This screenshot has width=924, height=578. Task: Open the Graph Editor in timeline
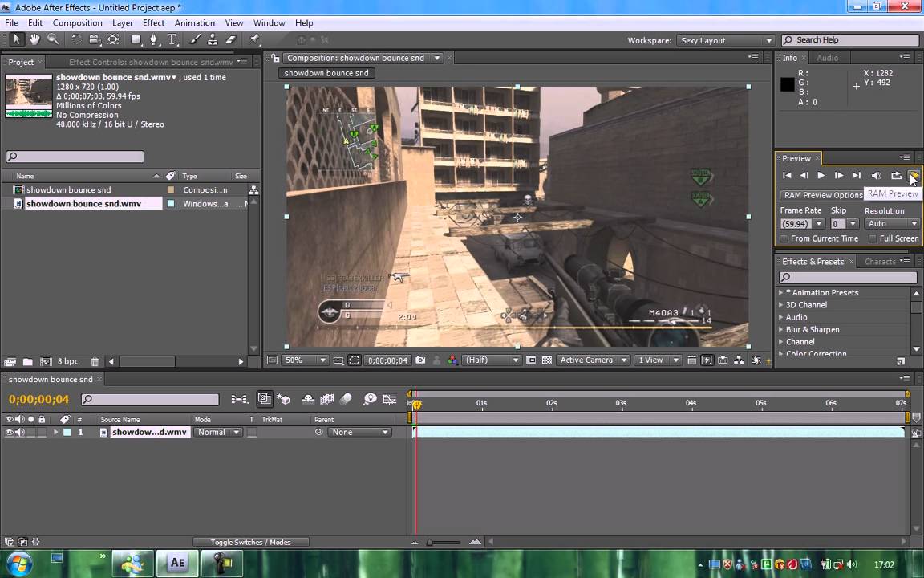(x=390, y=399)
